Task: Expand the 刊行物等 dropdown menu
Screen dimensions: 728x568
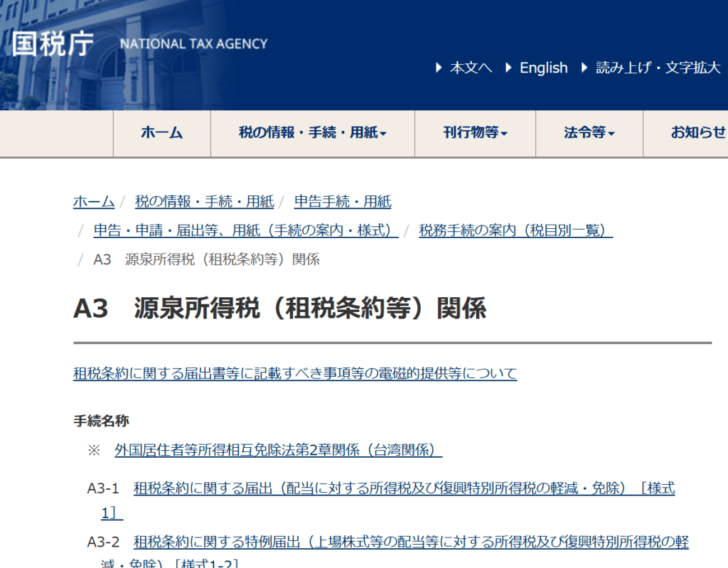Action: pyautogui.click(x=475, y=133)
